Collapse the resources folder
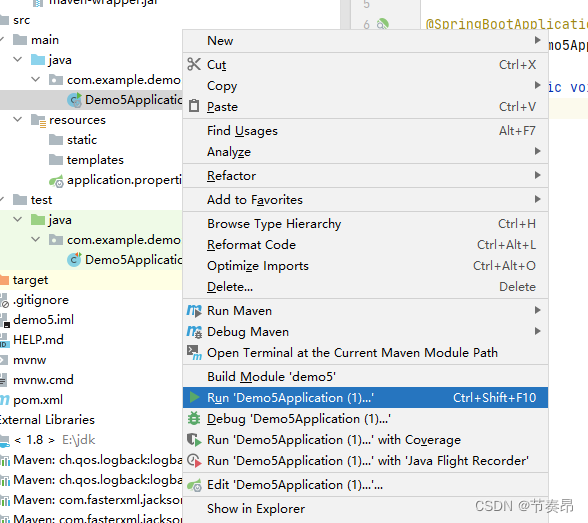The width and height of the screenshot is (588, 523). point(17,119)
